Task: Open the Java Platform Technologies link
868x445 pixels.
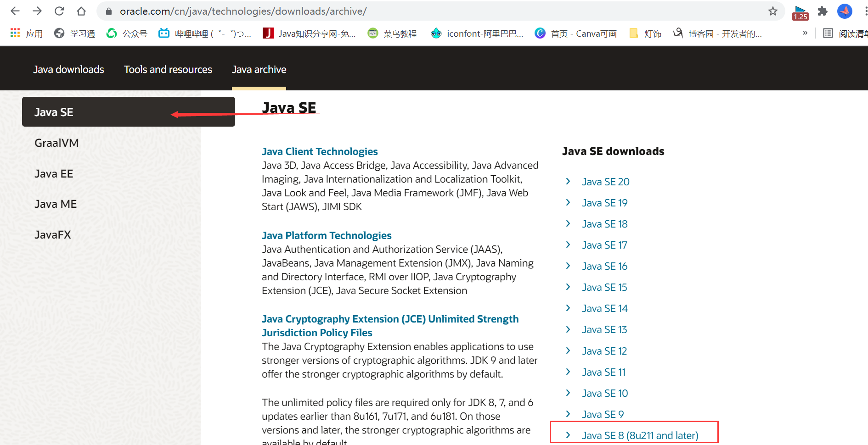Action: point(327,236)
